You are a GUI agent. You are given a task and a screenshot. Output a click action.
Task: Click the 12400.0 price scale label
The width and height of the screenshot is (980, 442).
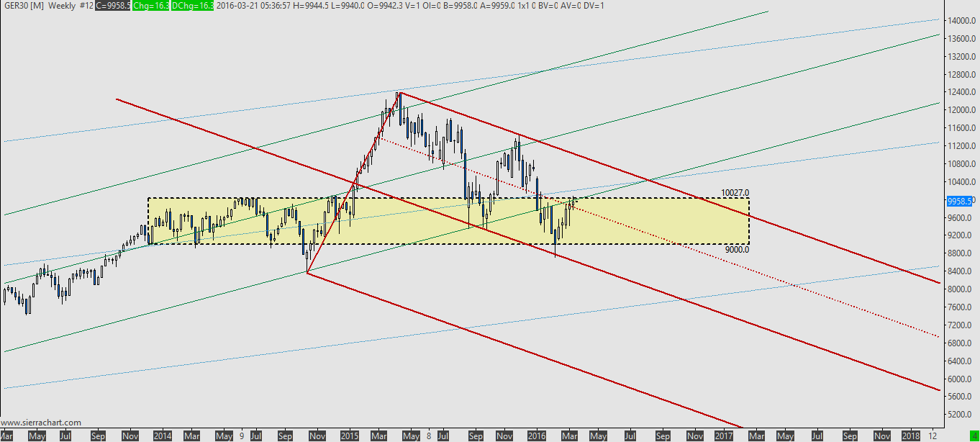tap(961, 92)
